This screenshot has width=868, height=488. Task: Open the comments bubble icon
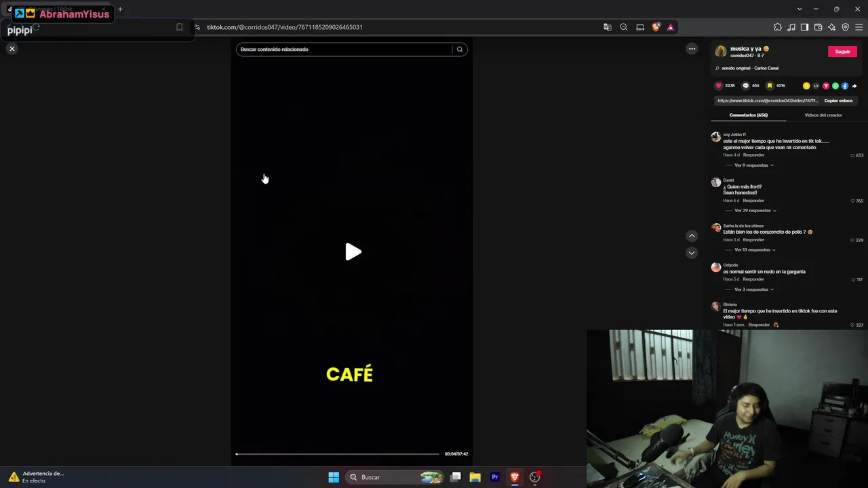pyautogui.click(x=745, y=86)
